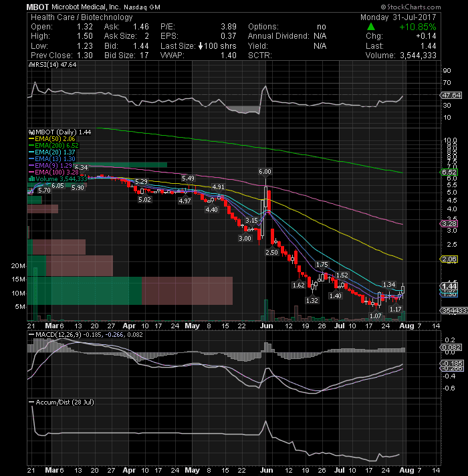This screenshot has width=468, height=476.
Task: Click the 6.00 peak price label in June
Action: click(x=265, y=172)
